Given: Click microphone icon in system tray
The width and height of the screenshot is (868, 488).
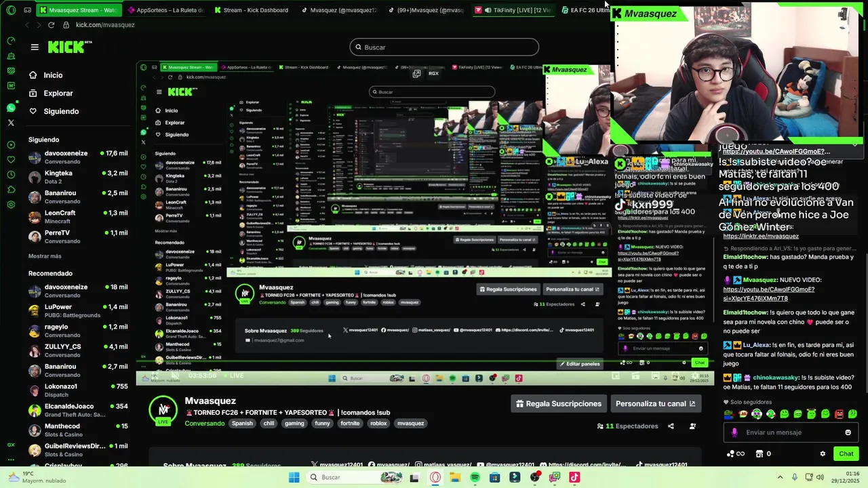Looking at the screenshot, I should (x=795, y=477).
